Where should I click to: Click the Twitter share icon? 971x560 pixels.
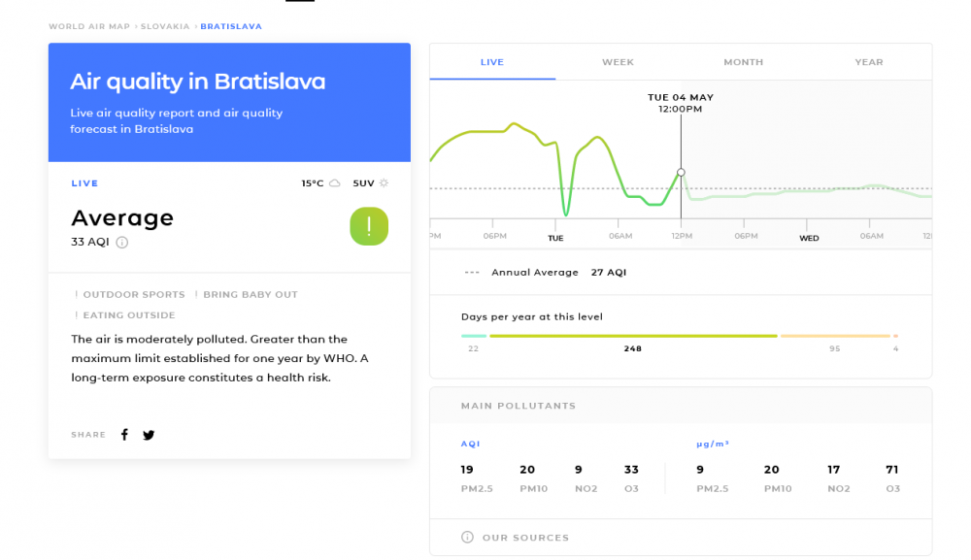(x=149, y=435)
